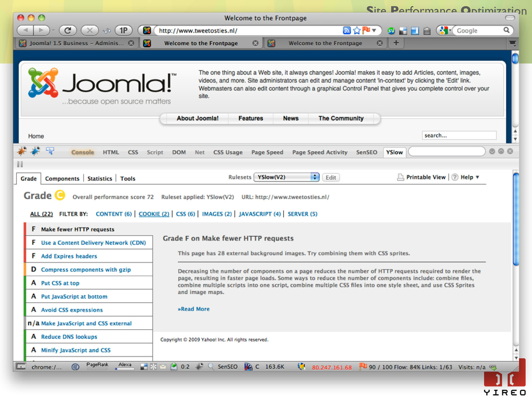
Task: Open the YSlow Statistics tab
Action: click(x=100, y=179)
